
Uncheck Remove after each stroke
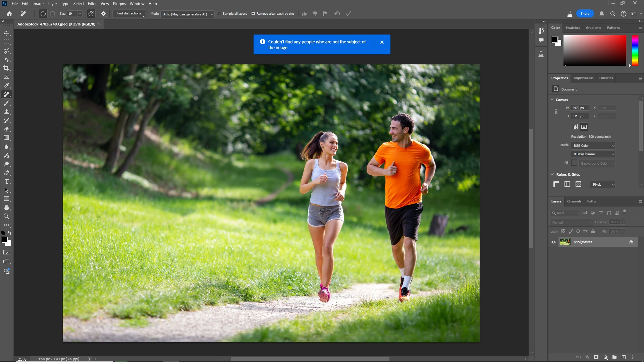253,14
